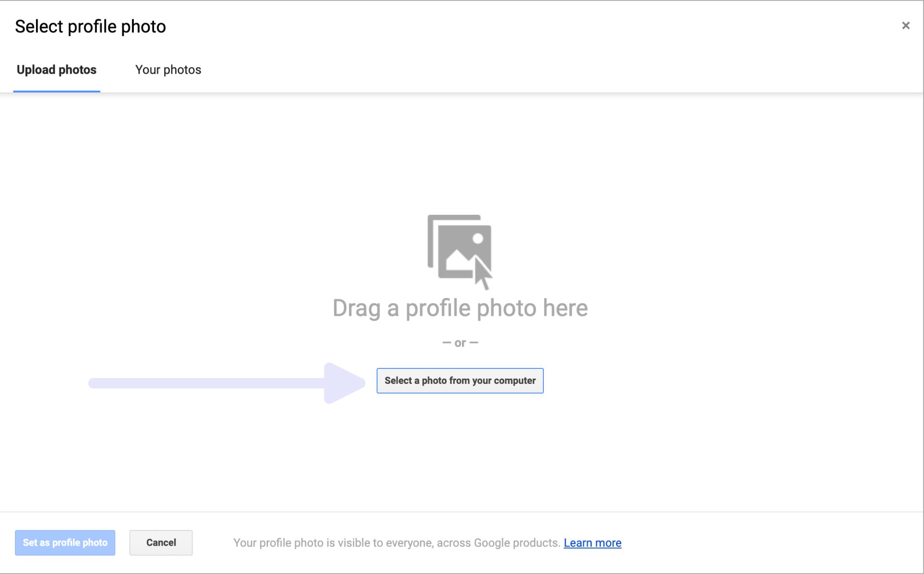This screenshot has width=924, height=574.
Task: Click the Select profile photo dialog title
Action: pos(90,26)
